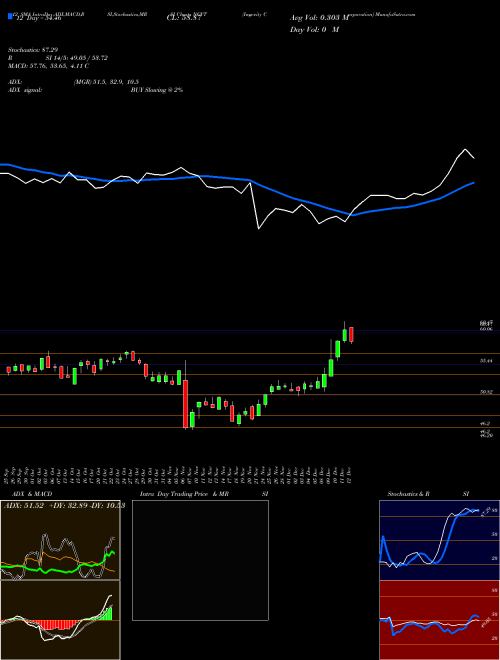
Task: Select the 'MACD: 57.76, 53.65, 4.11 C' line
Action: coord(48,66)
